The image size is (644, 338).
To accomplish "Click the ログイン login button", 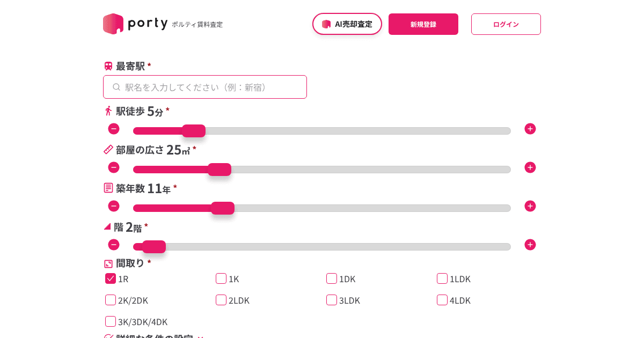I will coord(506,24).
